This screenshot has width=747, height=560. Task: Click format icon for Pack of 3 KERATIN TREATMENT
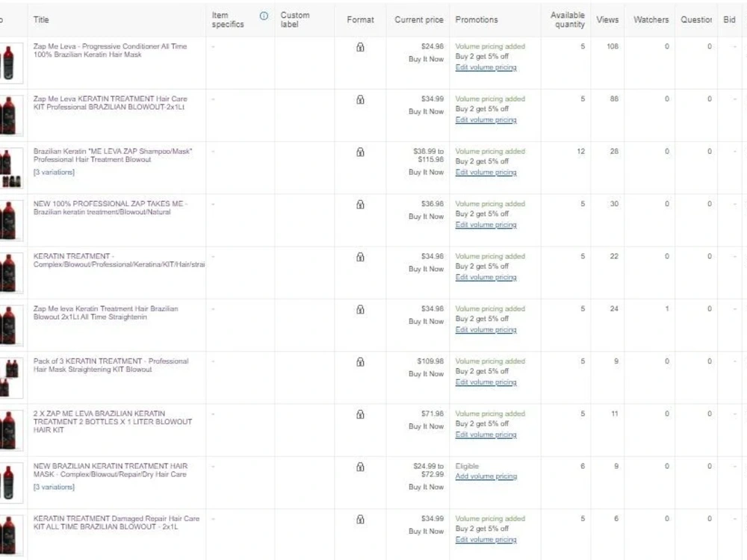(x=360, y=361)
